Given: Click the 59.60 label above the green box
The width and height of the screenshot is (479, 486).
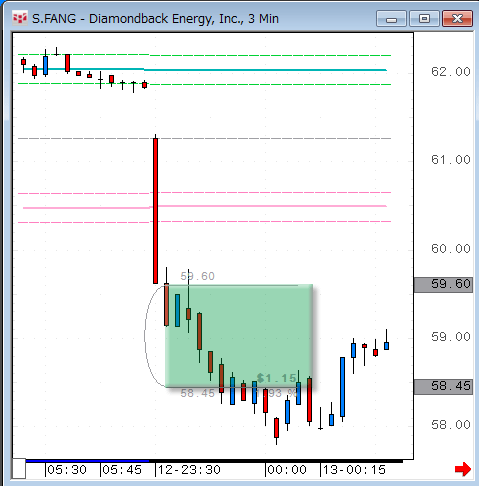Looking at the screenshot, I should 197,276.
